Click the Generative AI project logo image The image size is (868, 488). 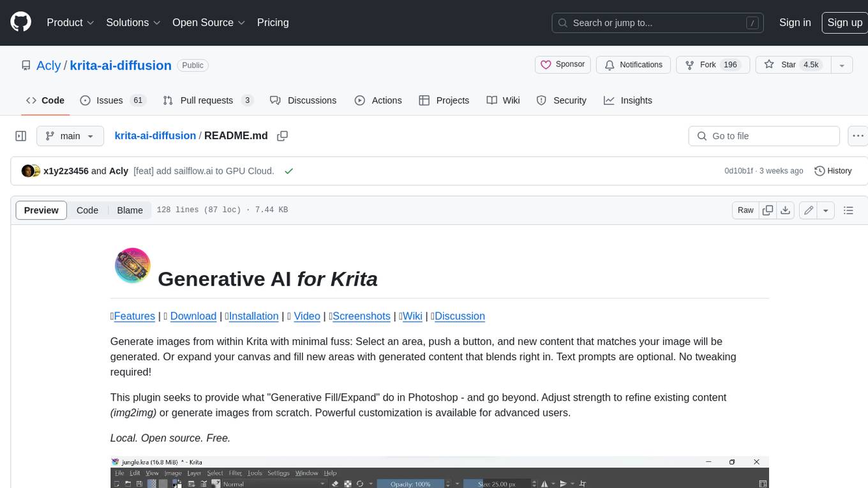(132, 266)
